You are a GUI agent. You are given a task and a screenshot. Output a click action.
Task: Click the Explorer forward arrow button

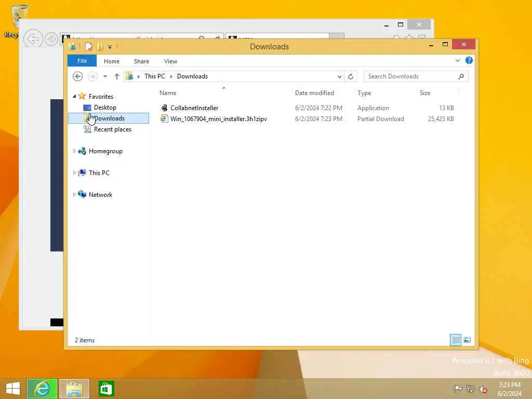tap(92, 76)
